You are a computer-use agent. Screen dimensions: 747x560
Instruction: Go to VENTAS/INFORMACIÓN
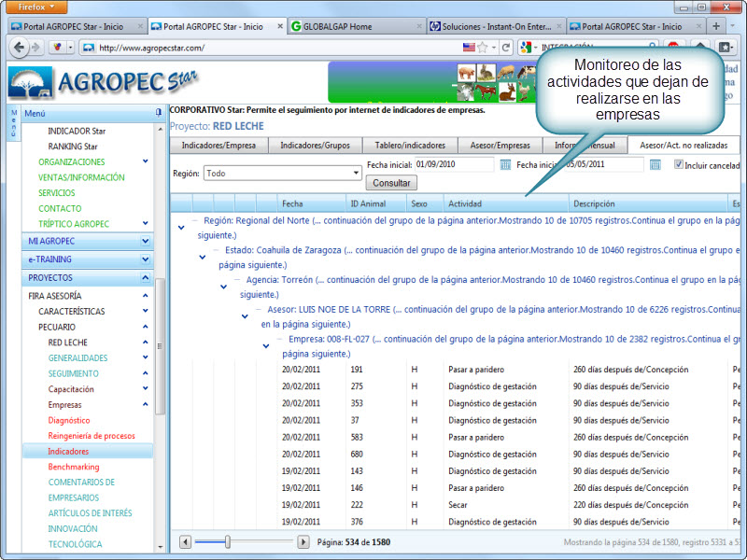point(81,177)
